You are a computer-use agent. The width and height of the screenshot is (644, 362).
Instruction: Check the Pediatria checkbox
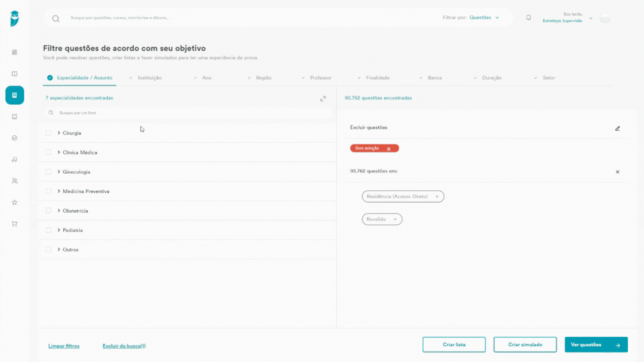(48, 230)
